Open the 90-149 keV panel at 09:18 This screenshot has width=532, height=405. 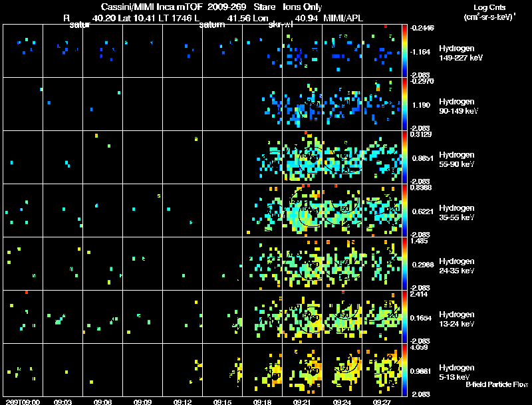tap(262, 104)
